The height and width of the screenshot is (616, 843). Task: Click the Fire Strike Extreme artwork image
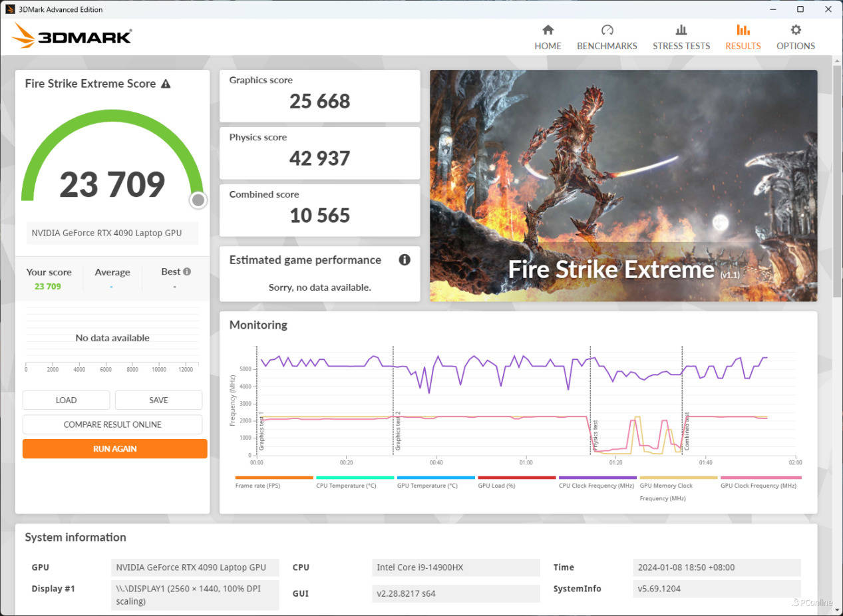point(623,186)
